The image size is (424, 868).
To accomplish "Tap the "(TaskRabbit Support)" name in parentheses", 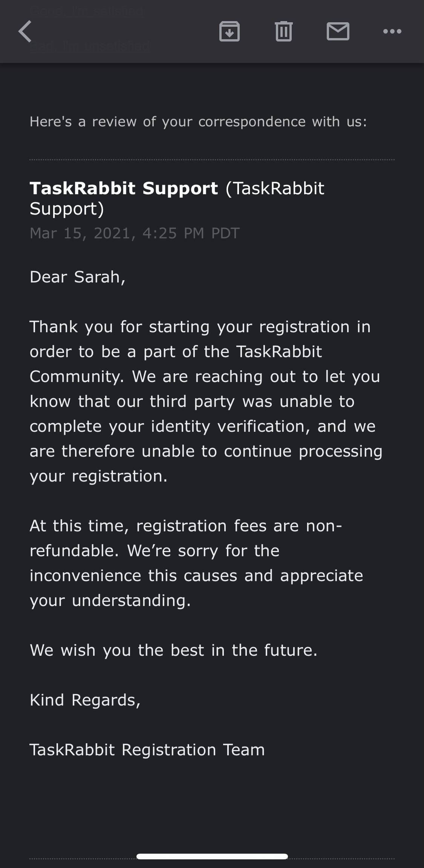I will click(x=177, y=198).
